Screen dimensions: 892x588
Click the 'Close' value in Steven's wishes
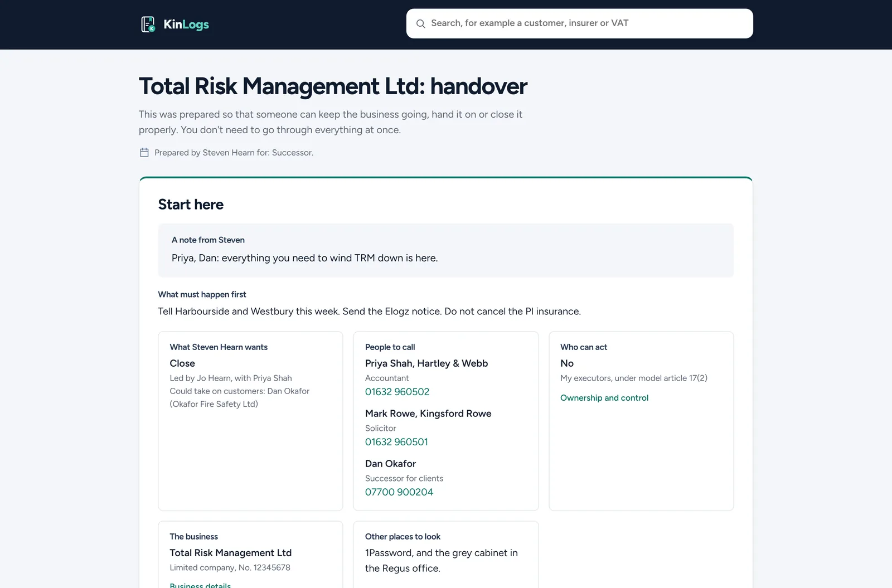pos(182,363)
